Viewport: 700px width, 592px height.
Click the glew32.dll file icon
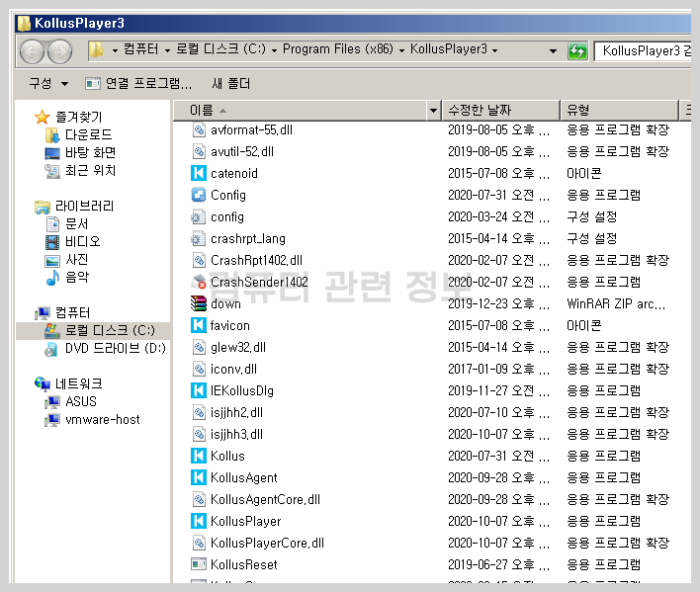pyautogui.click(x=199, y=348)
